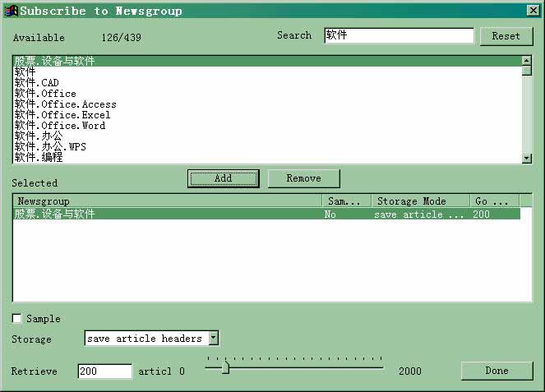Select 软件.编程 newsgroup entry
The image size is (545, 392).
coord(39,157)
